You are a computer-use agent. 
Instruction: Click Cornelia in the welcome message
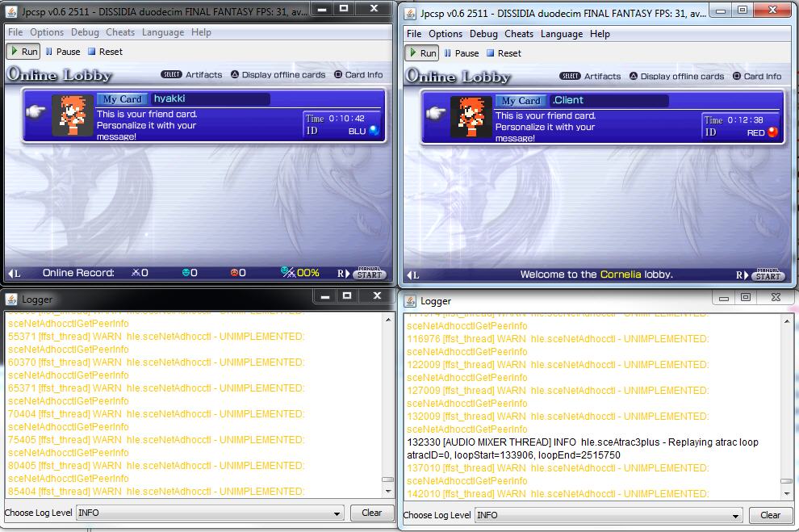(x=620, y=274)
